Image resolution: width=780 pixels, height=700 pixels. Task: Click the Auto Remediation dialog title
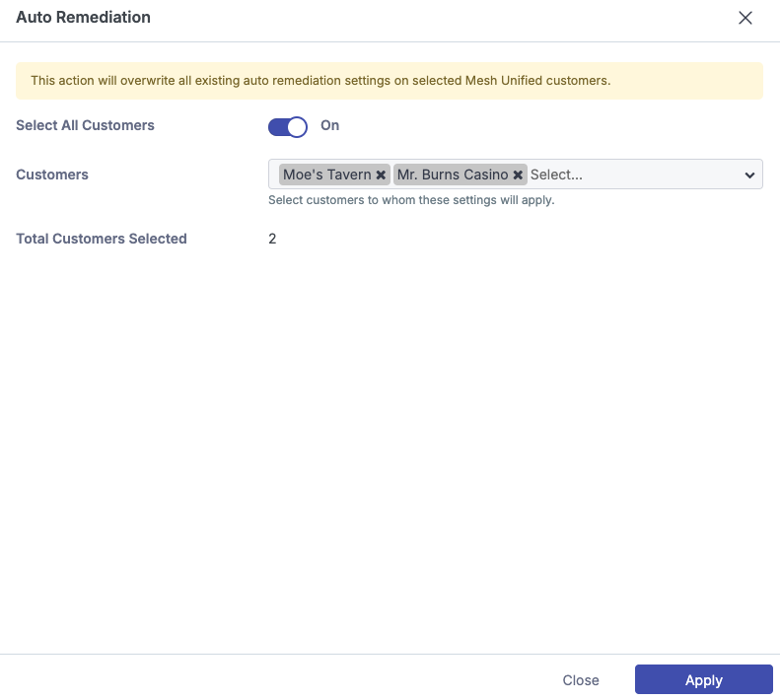[x=83, y=18]
